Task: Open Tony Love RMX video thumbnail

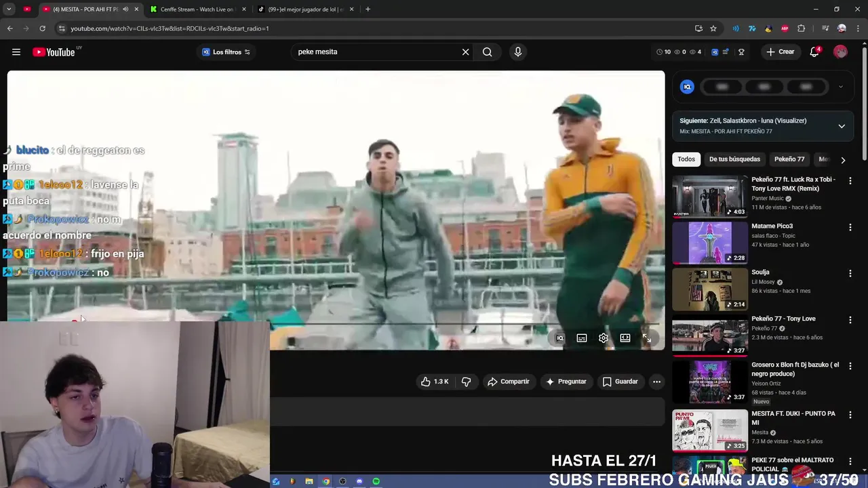Action: click(x=710, y=197)
